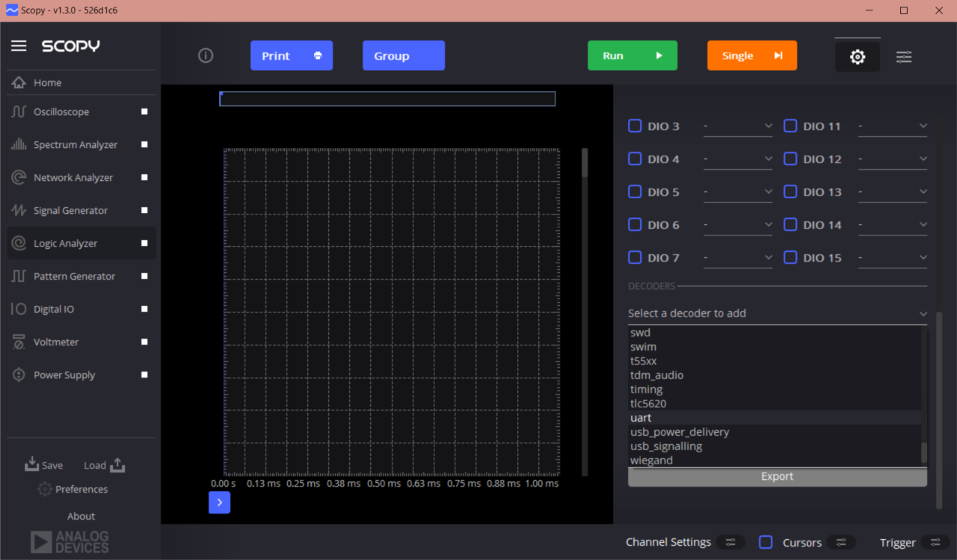Screen dimensions: 957x560
Task: Open the general settings sliders panel
Action: (904, 56)
